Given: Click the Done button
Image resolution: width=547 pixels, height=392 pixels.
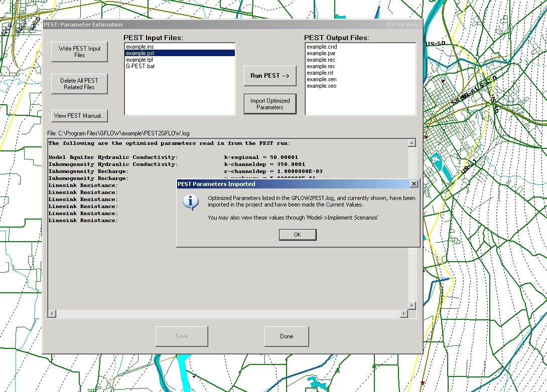Looking at the screenshot, I should click(x=287, y=336).
